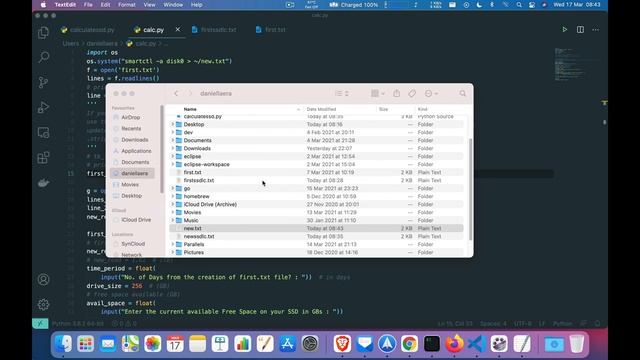Screen dimensions: 640x360
Task: Open Firefox from the Dock
Action: [454, 344]
